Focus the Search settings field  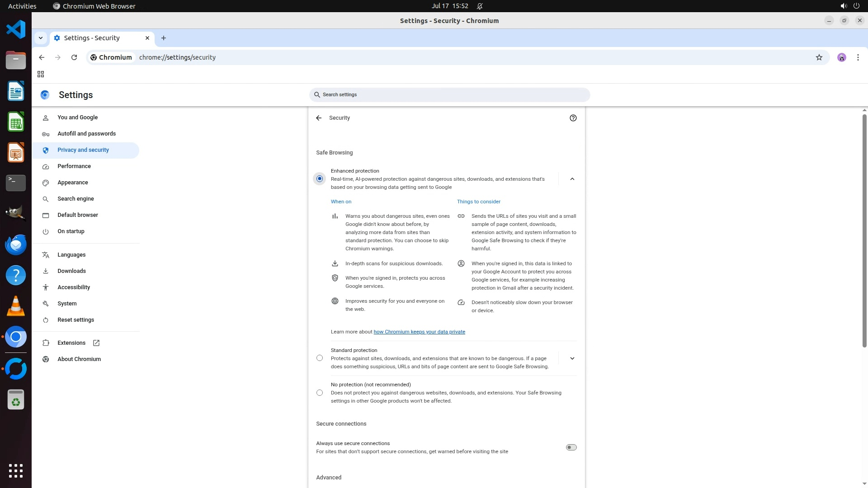[449, 95]
